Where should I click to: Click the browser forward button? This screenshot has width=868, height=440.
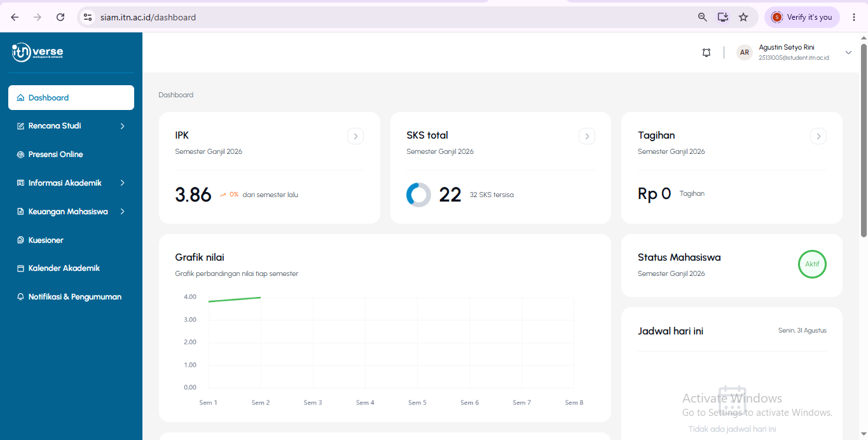(38, 17)
